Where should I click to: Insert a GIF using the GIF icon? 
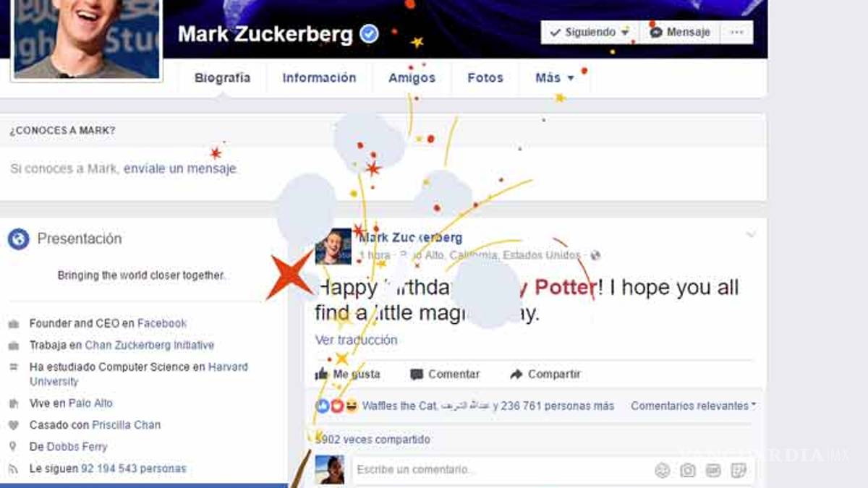[x=713, y=471]
